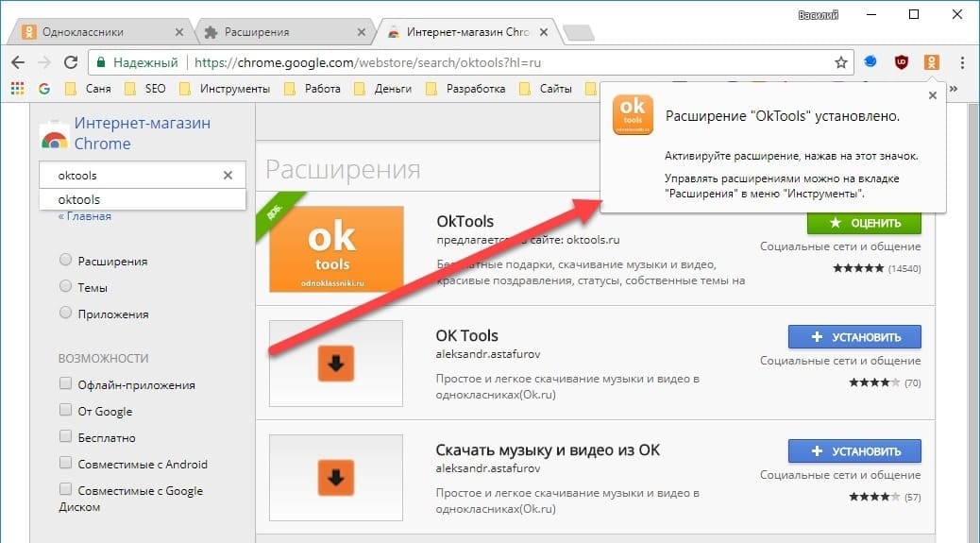Click the Василий profile name button
This screenshot has width=980, height=543.
[x=819, y=15]
